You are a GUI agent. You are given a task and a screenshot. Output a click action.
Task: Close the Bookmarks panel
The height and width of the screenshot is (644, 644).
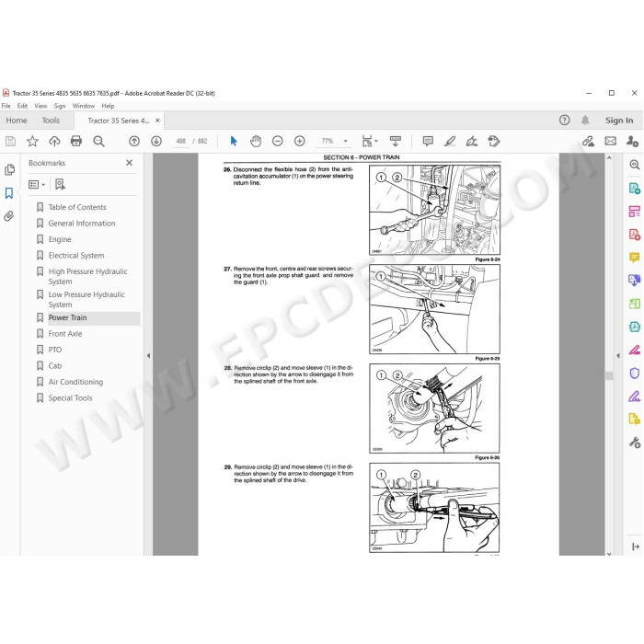tap(130, 163)
